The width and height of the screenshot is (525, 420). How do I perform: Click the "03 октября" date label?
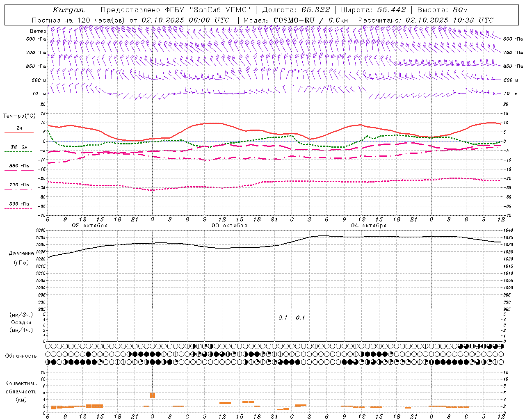(x=229, y=226)
